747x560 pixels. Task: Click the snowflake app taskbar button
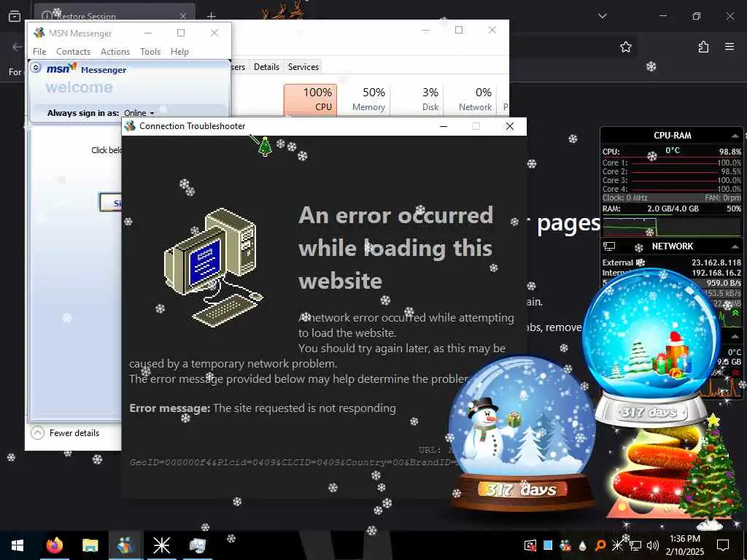(x=161, y=545)
